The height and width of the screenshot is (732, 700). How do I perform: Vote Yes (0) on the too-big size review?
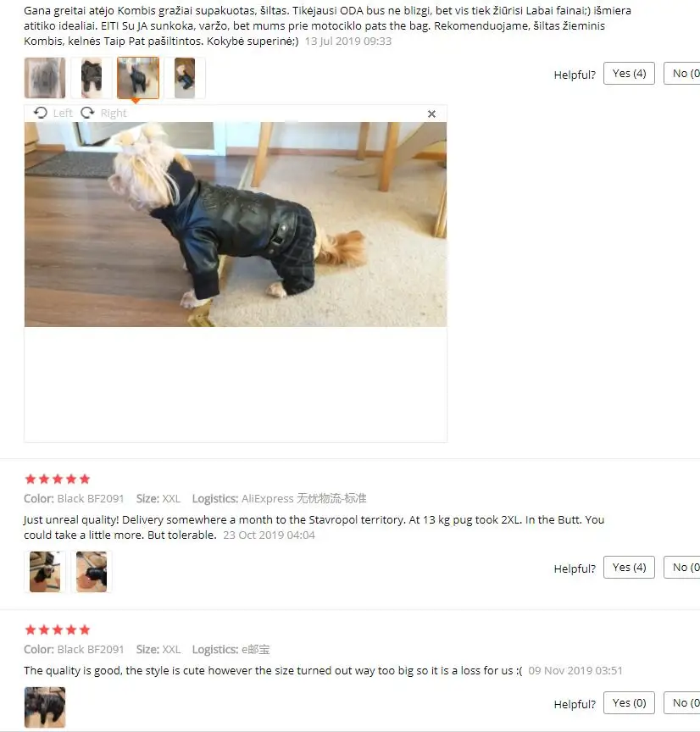coord(629,702)
